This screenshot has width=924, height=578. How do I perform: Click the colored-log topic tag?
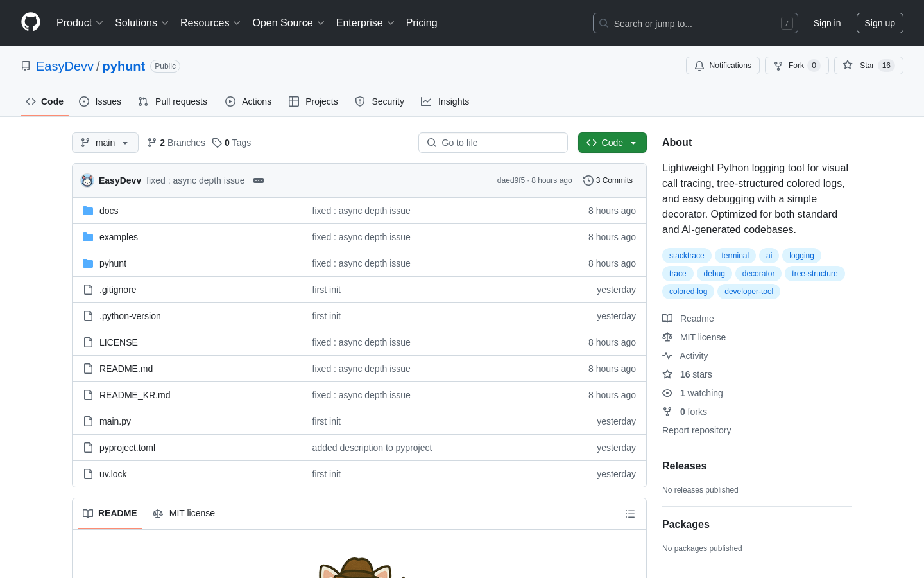688,292
